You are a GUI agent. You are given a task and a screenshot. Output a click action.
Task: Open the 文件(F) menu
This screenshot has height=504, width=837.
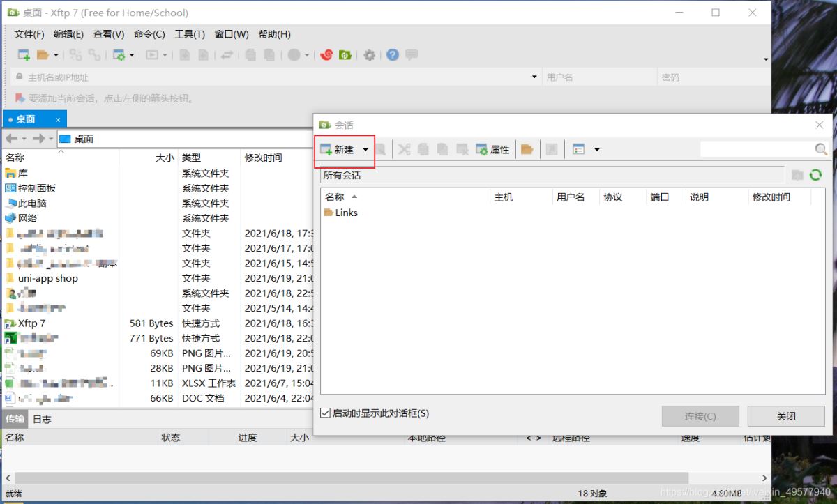coord(29,34)
